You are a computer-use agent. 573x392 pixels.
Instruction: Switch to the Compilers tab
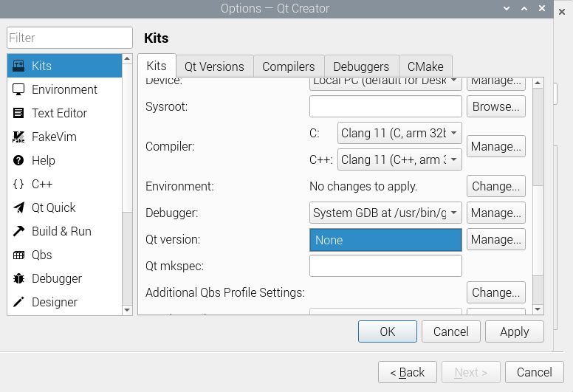288,66
